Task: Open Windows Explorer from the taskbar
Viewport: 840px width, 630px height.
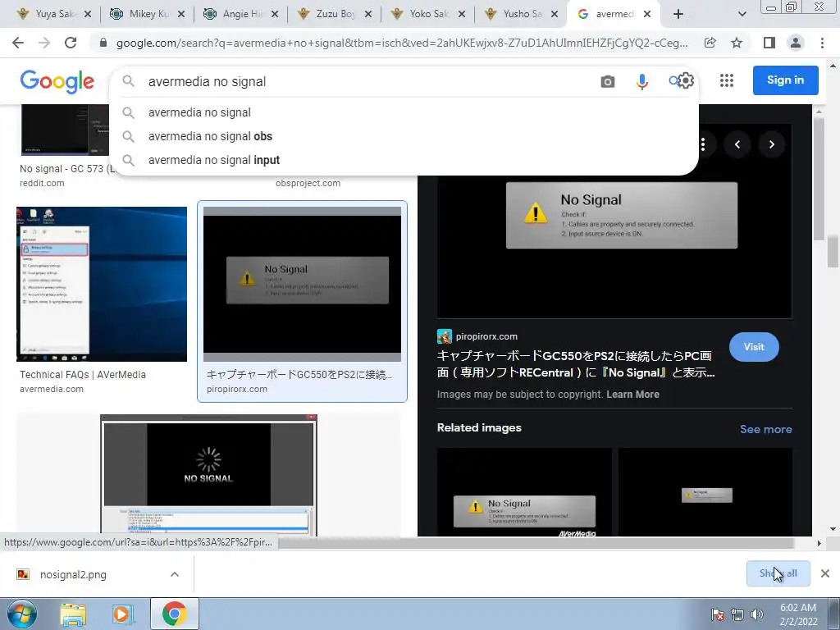Action: tap(73, 614)
